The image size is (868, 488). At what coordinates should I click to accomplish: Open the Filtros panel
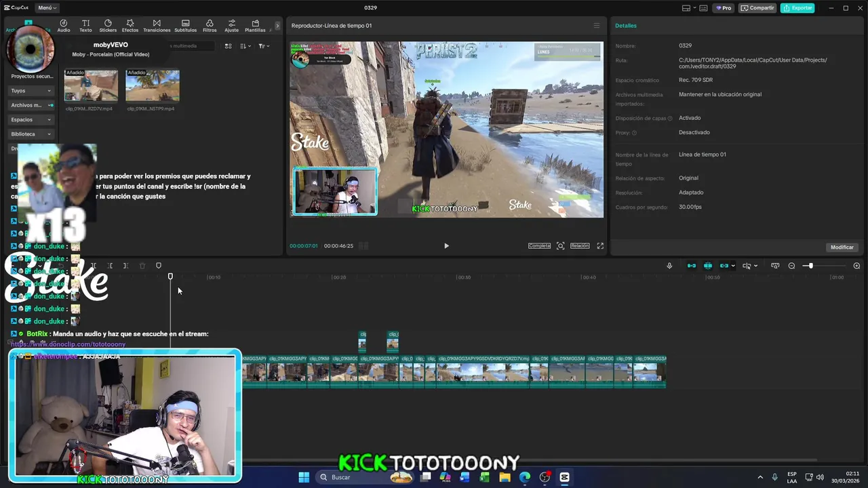point(210,26)
